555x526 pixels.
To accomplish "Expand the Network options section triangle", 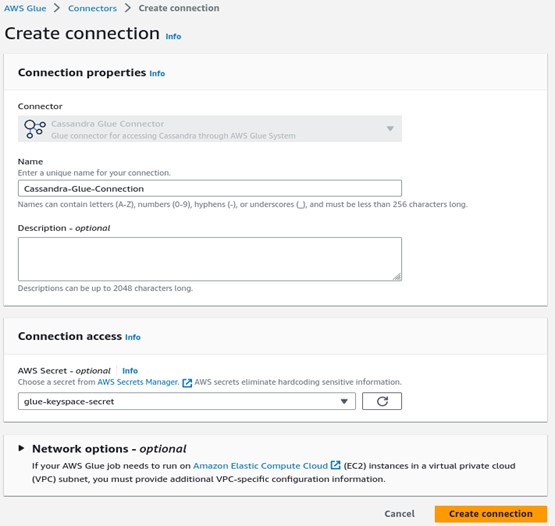I will [x=21, y=448].
